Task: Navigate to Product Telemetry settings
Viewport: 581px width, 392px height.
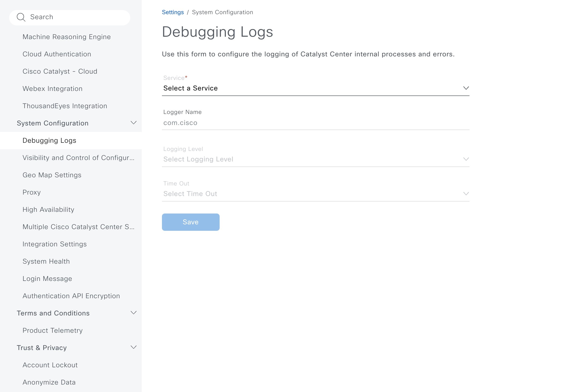Action: (53, 330)
